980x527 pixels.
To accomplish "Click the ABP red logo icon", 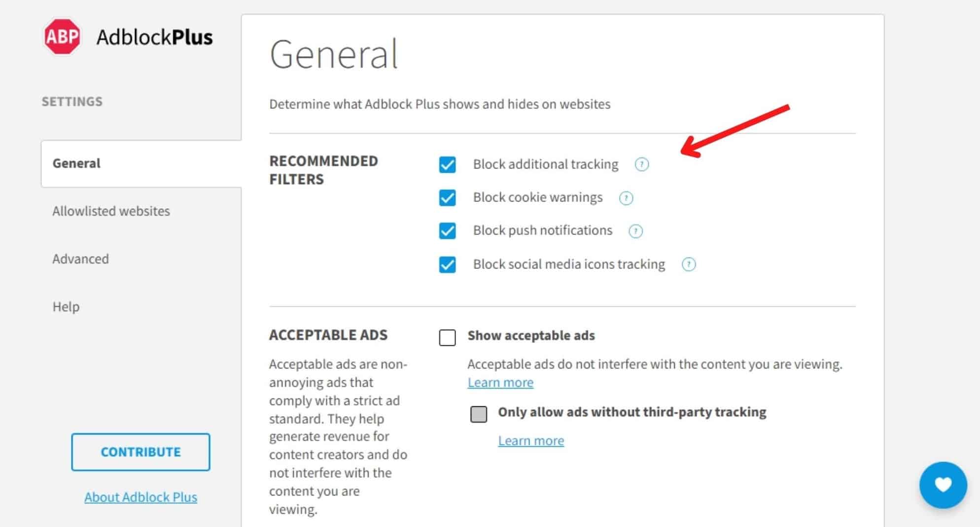I will point(62,36).
